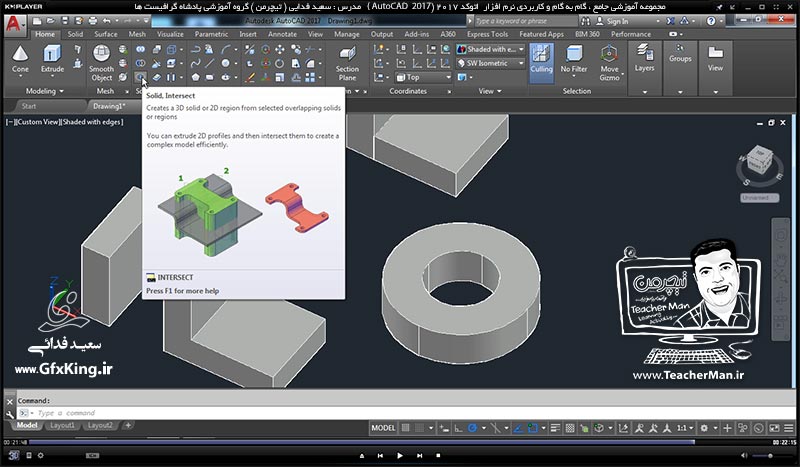Screen dimensions: 800x467
Task: Add a new layout with plus button
Action: click(128, 425)
